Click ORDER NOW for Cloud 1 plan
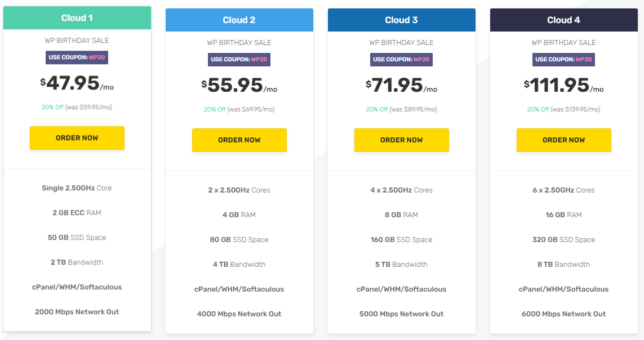The height and width of the screenshot is (340, 644). pyautogui.click(x=77, y=138)
